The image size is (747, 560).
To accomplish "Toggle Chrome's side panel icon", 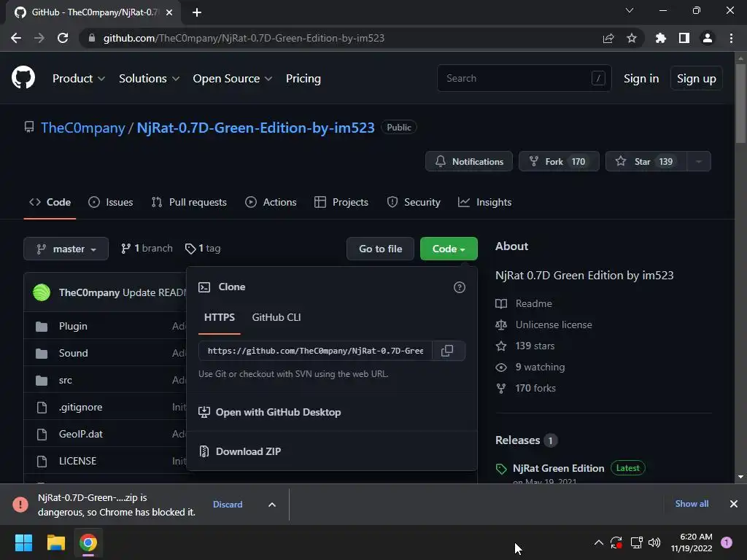I will point(684,38).
